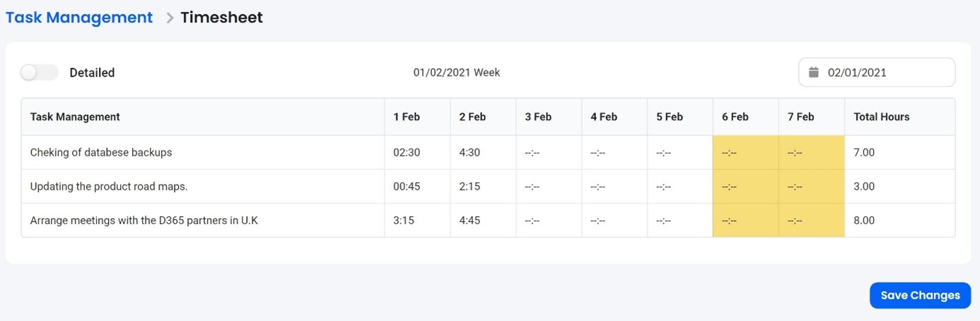Click the date field showing 02/01/2021
This screenshot has height=321, width=980.
click(877, 72)
